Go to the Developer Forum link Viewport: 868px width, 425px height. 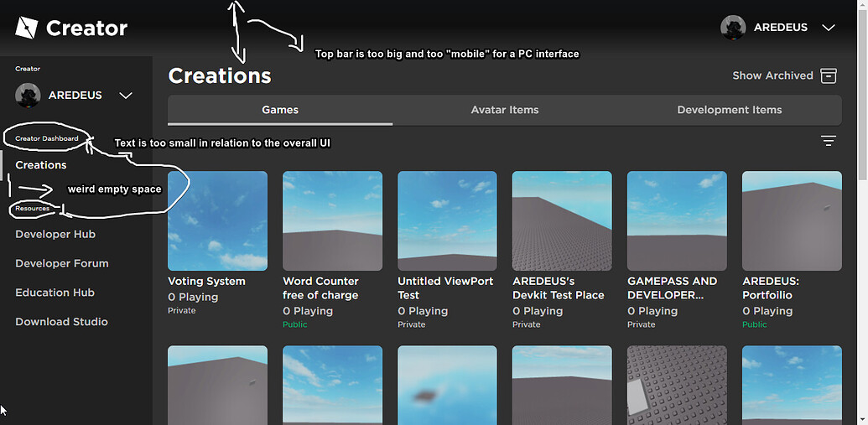[62, 263]
